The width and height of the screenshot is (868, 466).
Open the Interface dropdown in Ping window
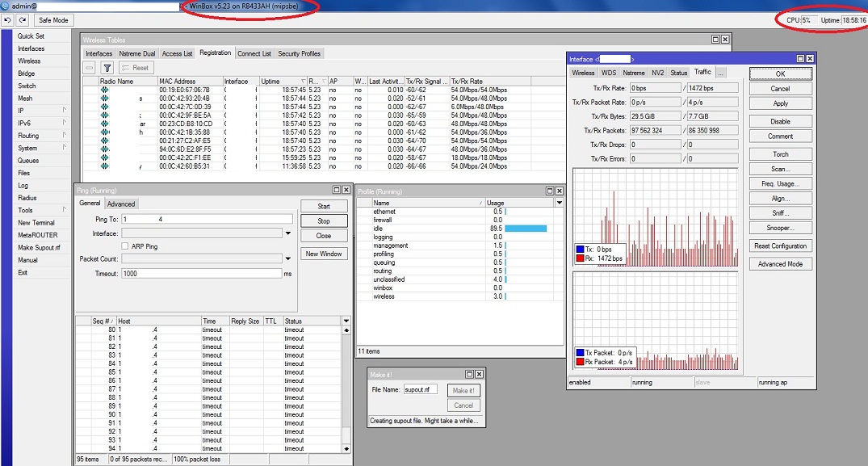[x=288, y=233]
